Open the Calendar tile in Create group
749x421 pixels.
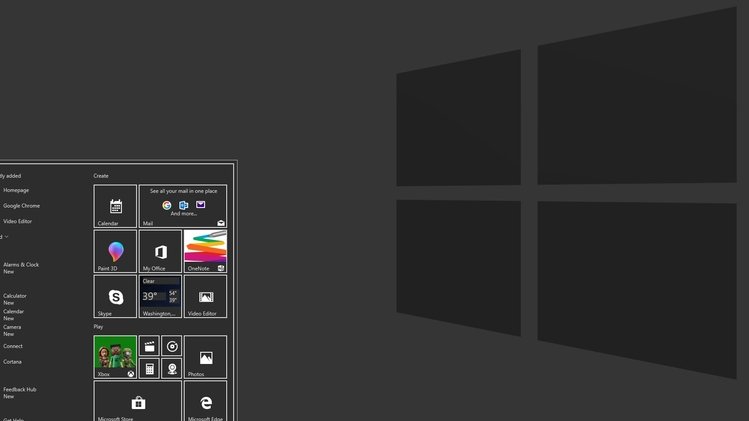tap(115, 206)
